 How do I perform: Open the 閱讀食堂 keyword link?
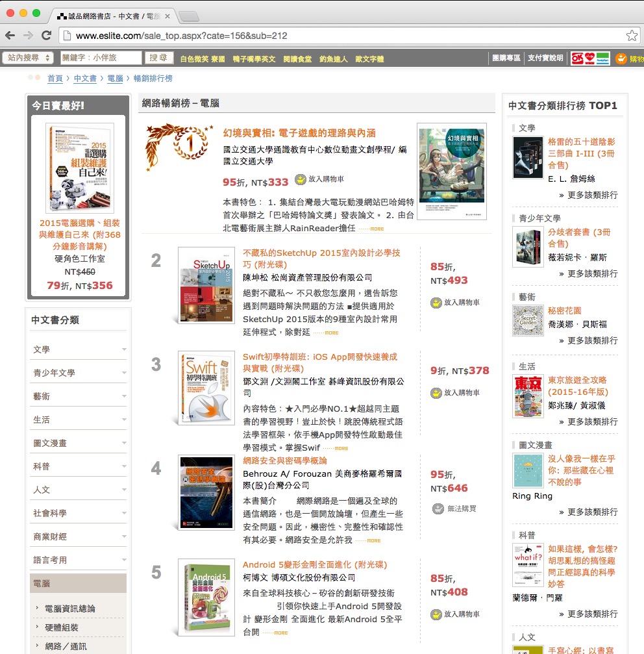[297, 59]
